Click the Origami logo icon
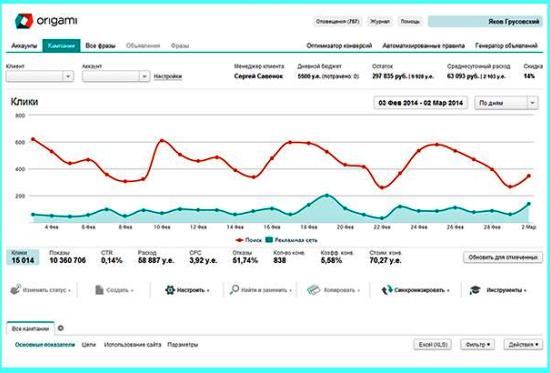The image size is (550, 373). (x=24, y=21)
